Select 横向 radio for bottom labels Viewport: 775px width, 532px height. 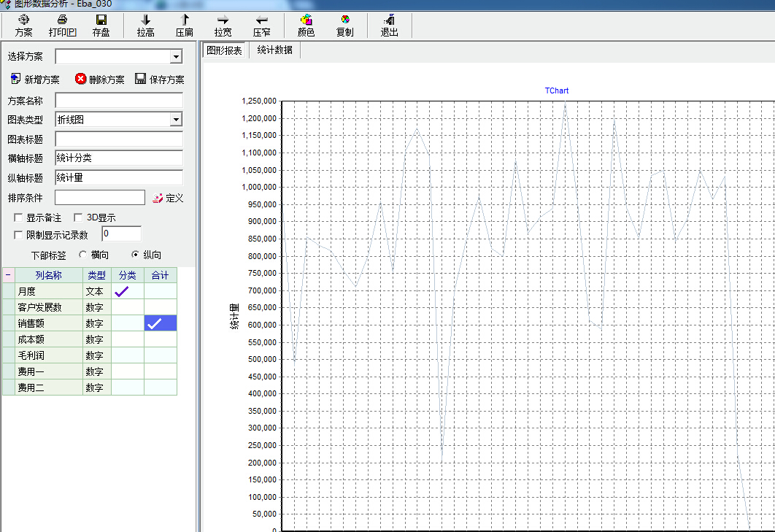click(82, 255)
